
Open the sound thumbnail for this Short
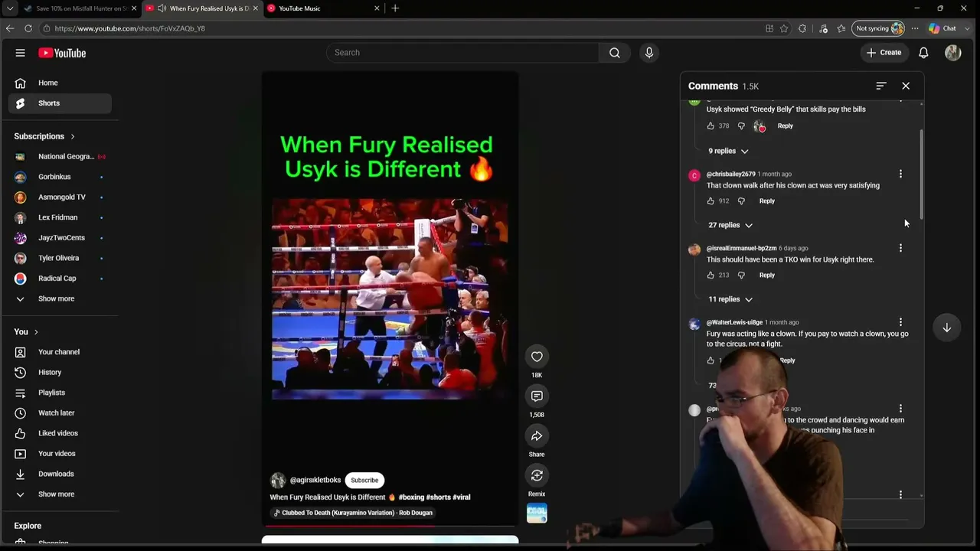coord(537,513)
